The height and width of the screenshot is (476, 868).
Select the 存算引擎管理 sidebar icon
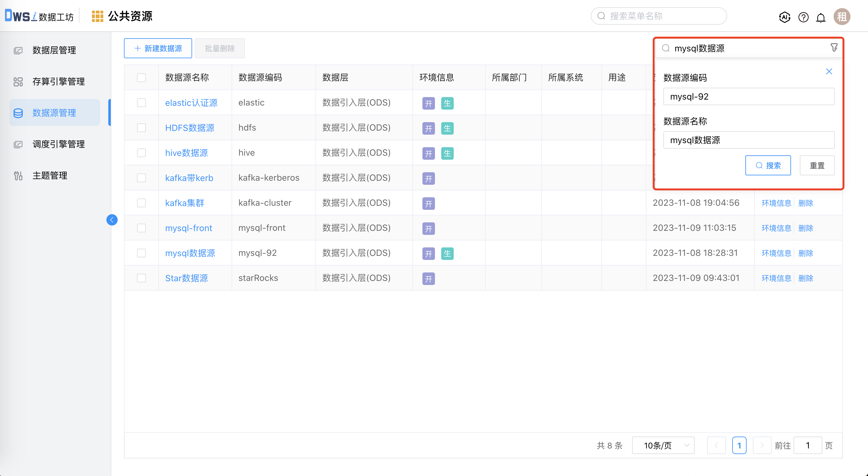pyautogui.click(x=18, y=81)
